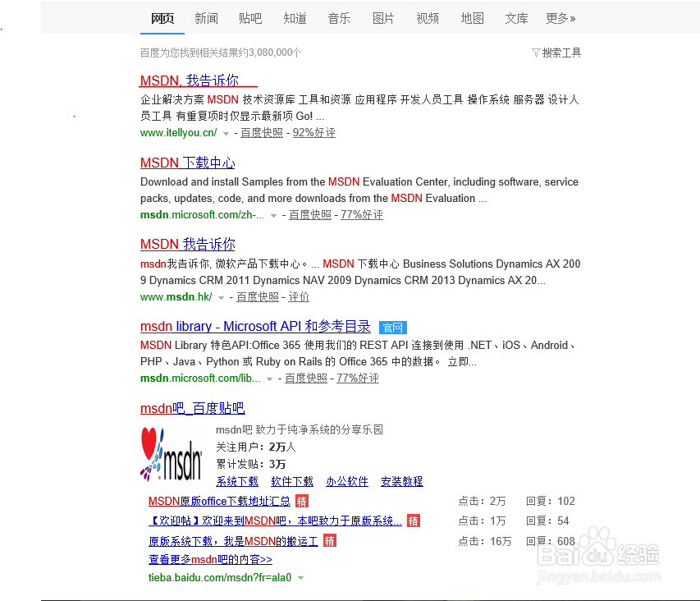Image resolution: width=700 pixels, height=601 pixels.
Task: Click the 官网 badge icon
Action: tap(393, 328)
